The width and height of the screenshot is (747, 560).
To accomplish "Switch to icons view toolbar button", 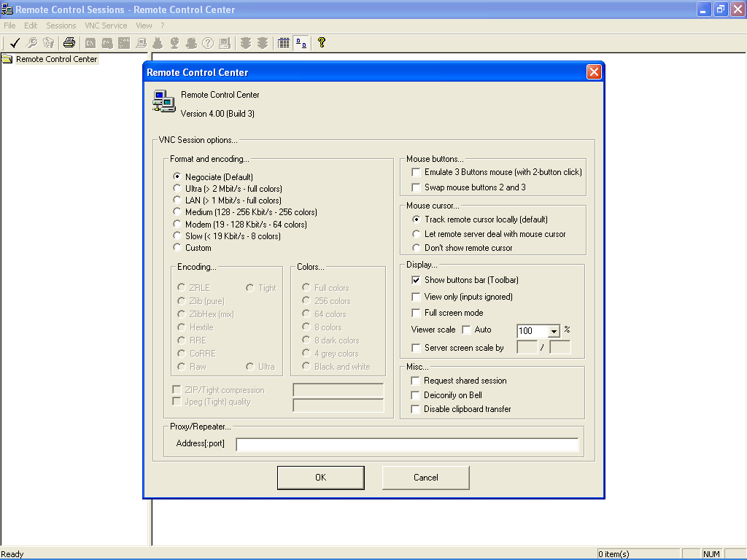I will (x=301, y=43).
